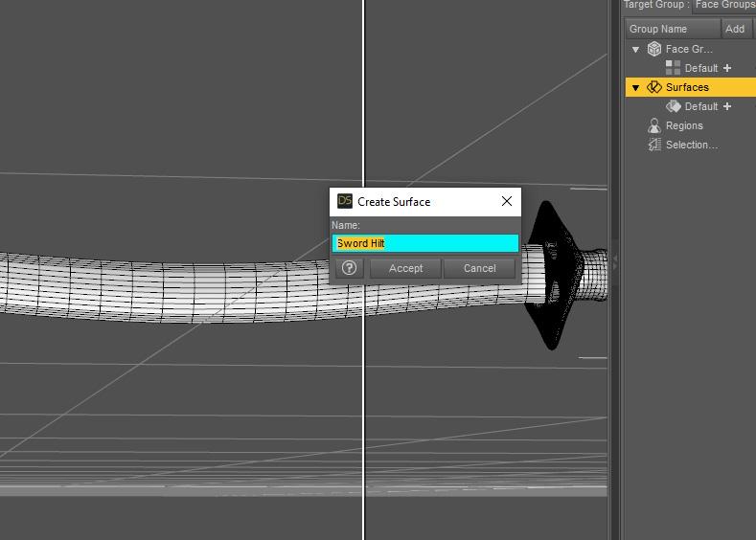Image resolution: width=756 pixels, height=540 pixels.
Task: Add selection to Default surface plus
Action: pyautogui.click(x=727, y=106)
